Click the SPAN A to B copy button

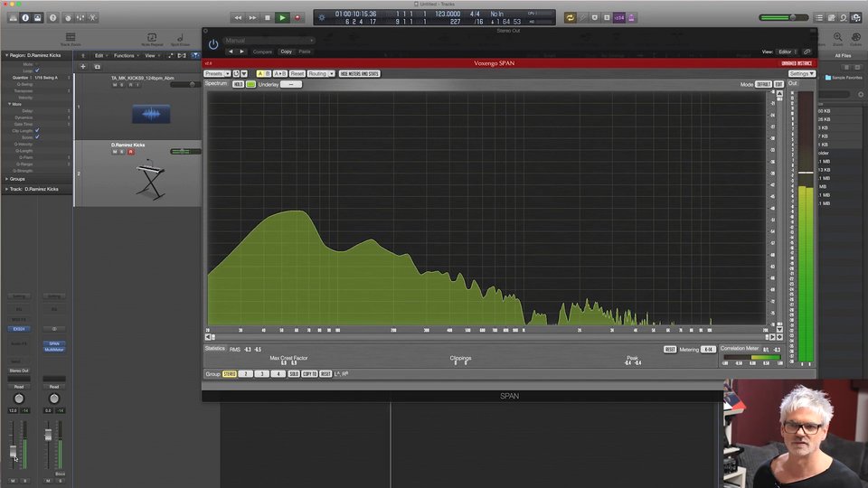(x=280, y=73)
